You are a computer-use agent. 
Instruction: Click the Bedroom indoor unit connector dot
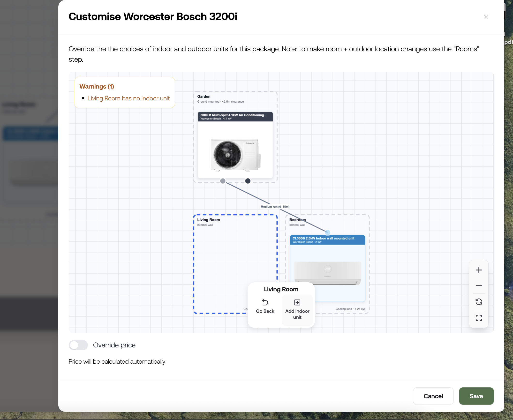[327, 232]
